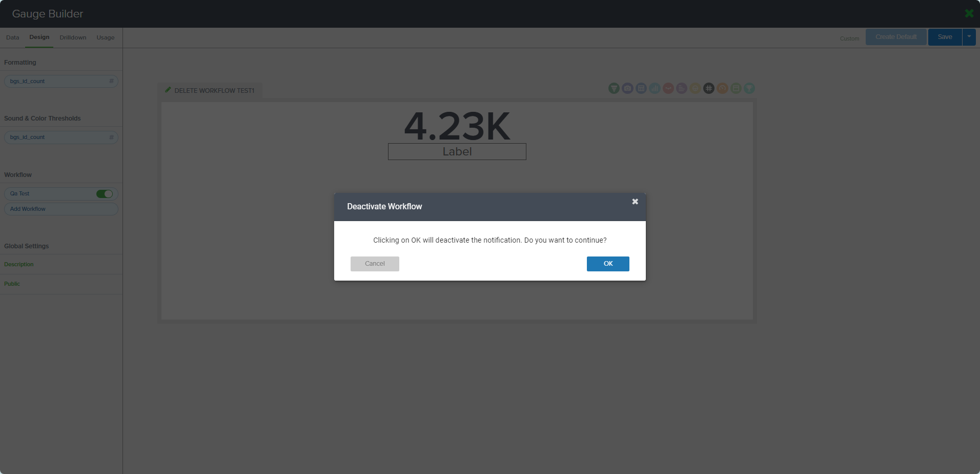
Task: Confirm deactivation with the OK button
Action: click(608, 264)
